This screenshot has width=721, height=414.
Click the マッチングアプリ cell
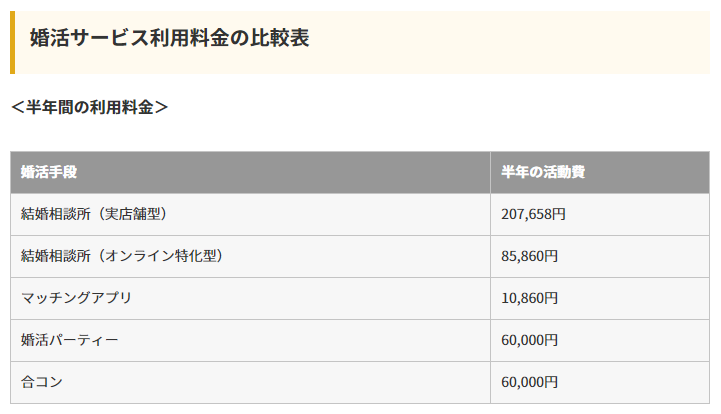coord(76,298)
